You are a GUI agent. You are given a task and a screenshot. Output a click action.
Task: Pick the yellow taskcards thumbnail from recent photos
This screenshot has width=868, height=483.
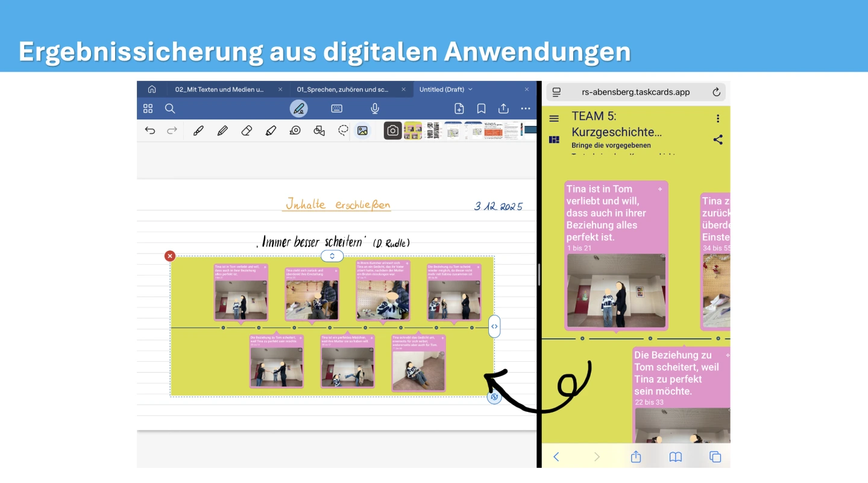[x=413, y=131]
